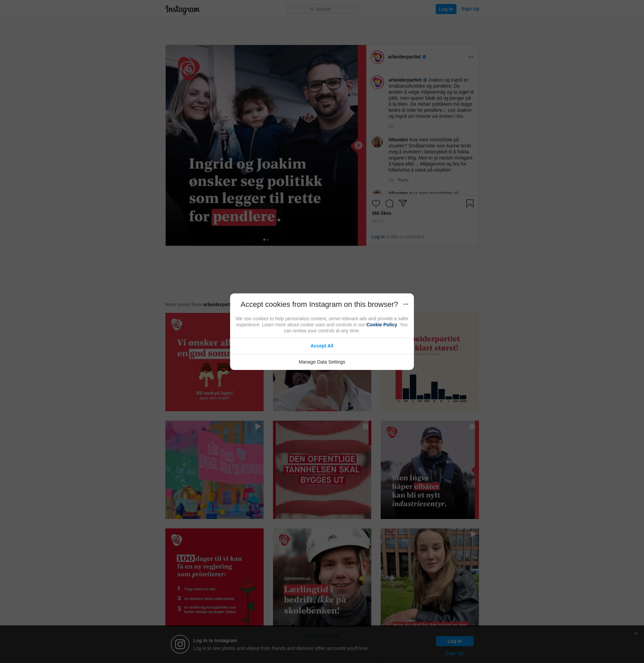Click the Search input field
Screen dimensions: 644x663
pyautogui.click(x=322, y=9)
